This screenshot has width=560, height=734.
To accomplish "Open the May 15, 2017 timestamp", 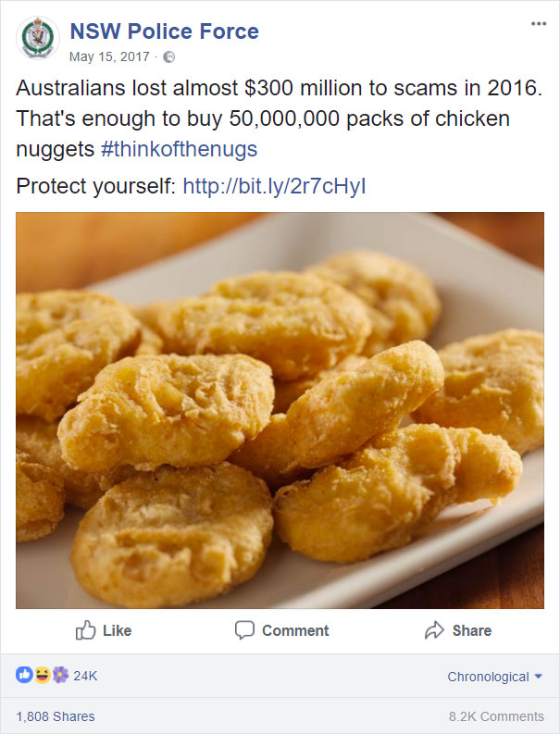I will pos(109,56).
